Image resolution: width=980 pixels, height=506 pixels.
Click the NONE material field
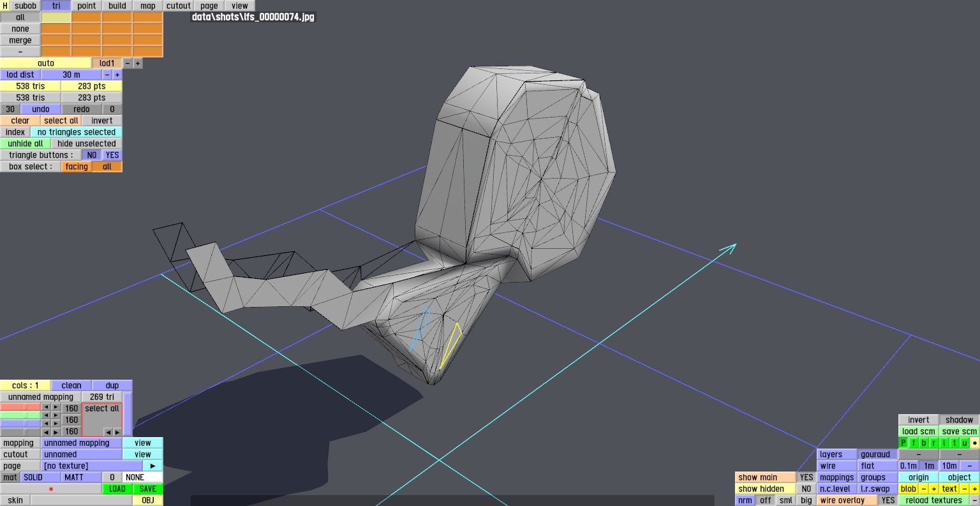[x=143, y=477]
